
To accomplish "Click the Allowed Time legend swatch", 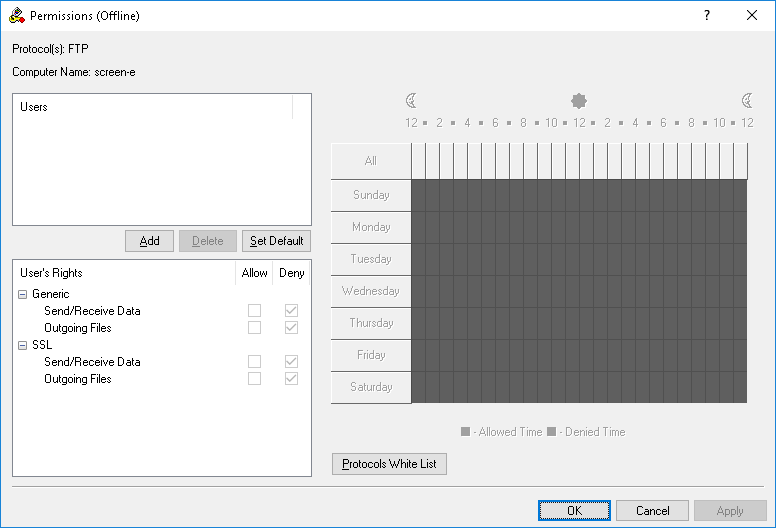I will [465, 432].
